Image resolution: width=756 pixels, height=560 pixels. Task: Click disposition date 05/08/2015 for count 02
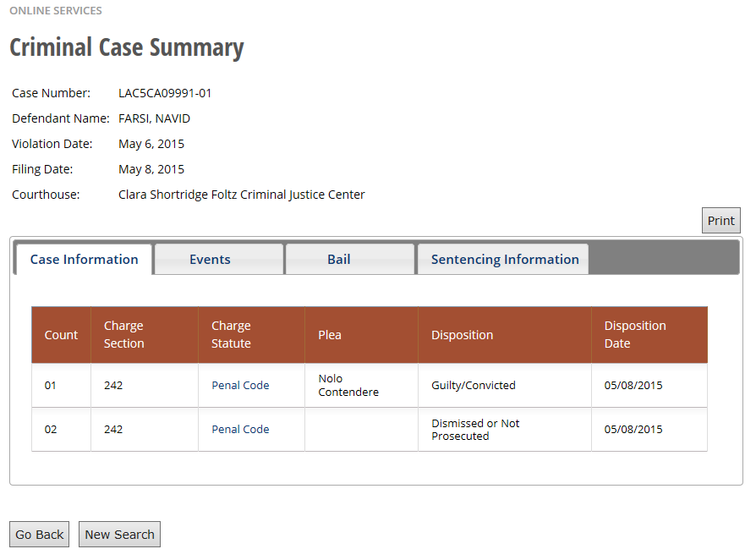click(x=649, y=429)
